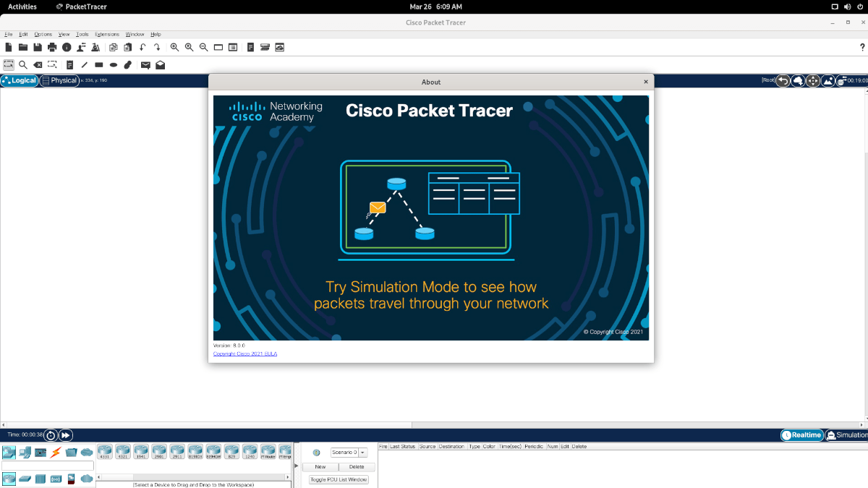This screenshot has width=868, height=488.
Task: Open the Extensions menu
Action: point(106,34)
